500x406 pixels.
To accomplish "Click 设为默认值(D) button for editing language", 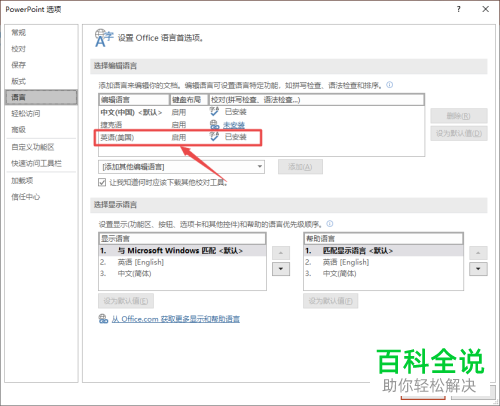I will tap(459, 133).
